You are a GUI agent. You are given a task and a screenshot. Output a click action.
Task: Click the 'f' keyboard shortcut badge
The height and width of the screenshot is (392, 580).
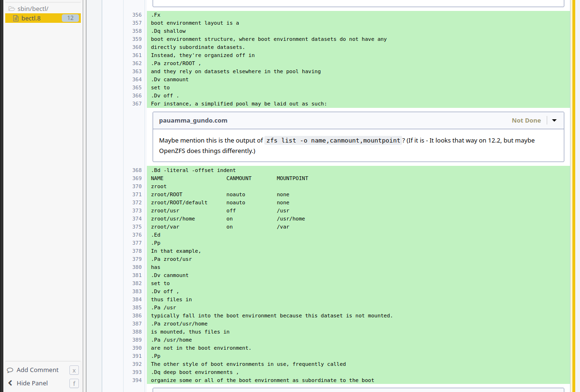click(x=74, y=383)
